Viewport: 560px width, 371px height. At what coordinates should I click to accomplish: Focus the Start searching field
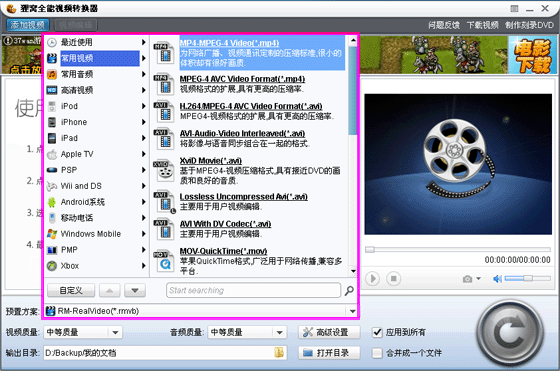coord(253,290)
